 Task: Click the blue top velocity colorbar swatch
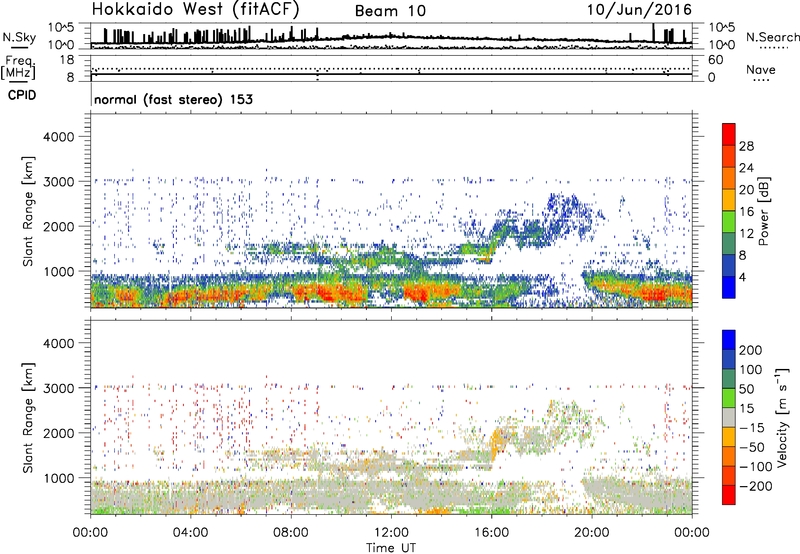[729, 340]
